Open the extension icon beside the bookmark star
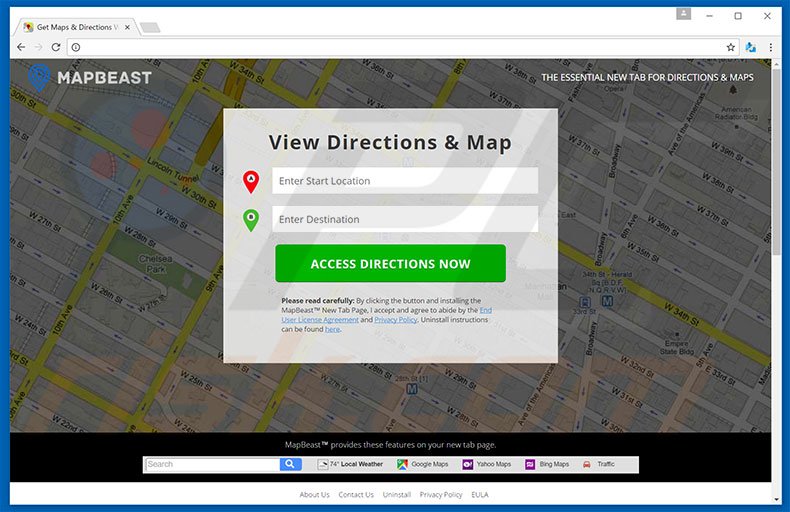 pyautogui.click(x=751, y=47)
